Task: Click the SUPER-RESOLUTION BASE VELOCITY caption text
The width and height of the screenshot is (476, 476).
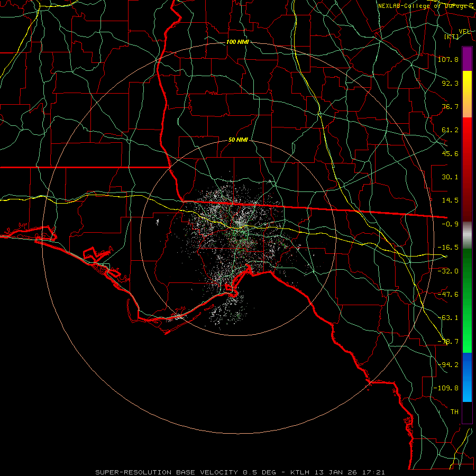Action: coord(167,472)
